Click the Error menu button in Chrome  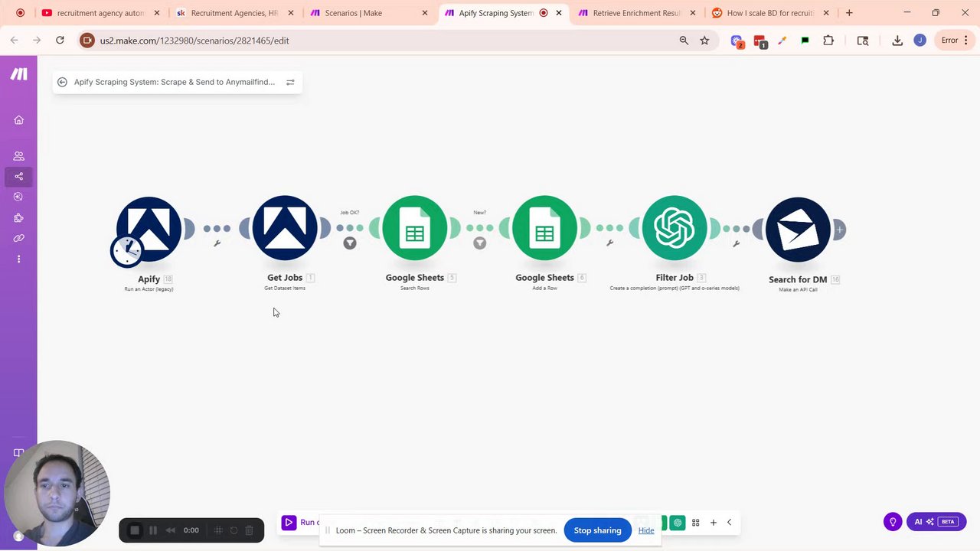[x=954, y=41]
